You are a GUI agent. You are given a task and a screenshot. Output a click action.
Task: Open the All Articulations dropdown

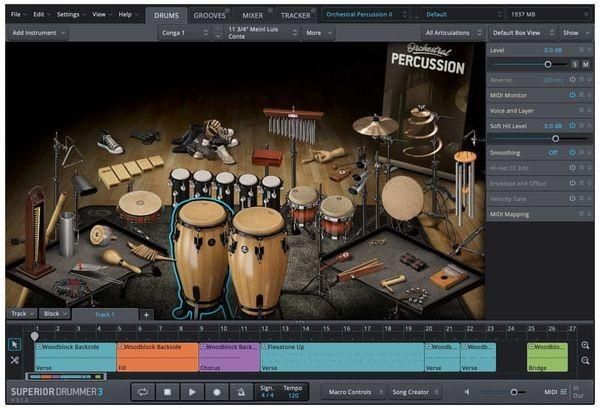tap(453, 33)
